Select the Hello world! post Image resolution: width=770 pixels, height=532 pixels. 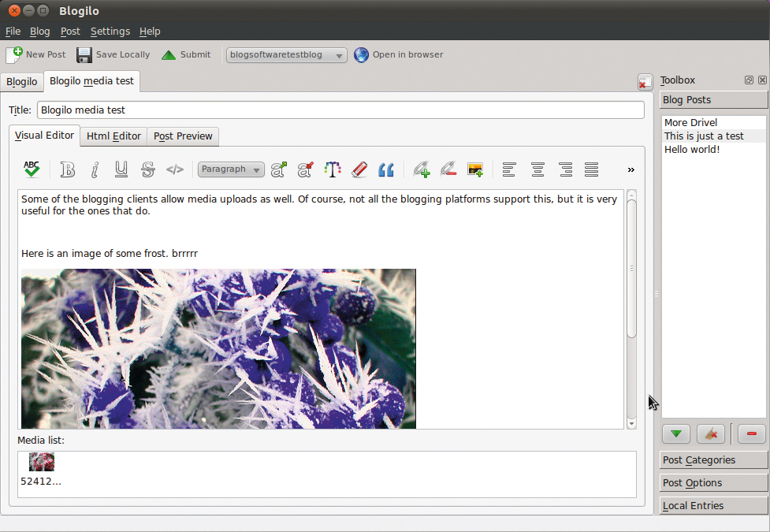point(713,149)
